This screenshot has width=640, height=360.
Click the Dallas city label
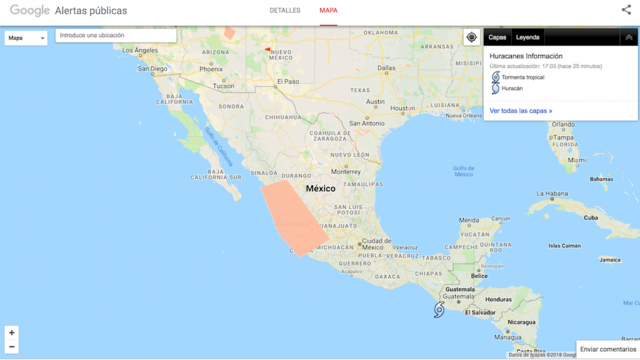[x=386, y=68]
